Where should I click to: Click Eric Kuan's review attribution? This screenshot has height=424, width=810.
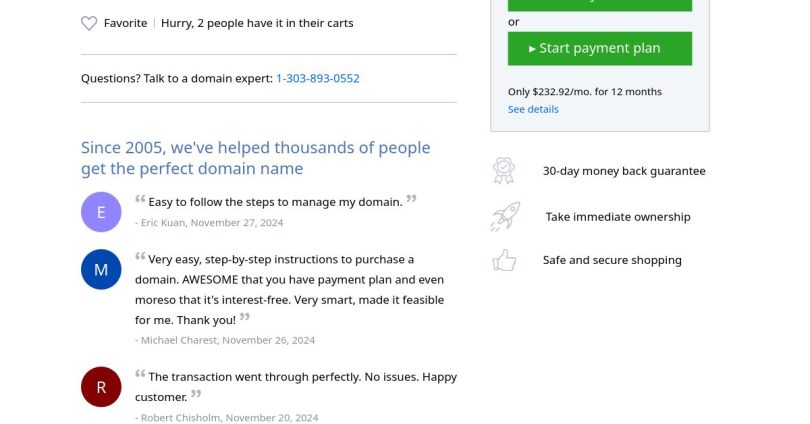(209, 223)
